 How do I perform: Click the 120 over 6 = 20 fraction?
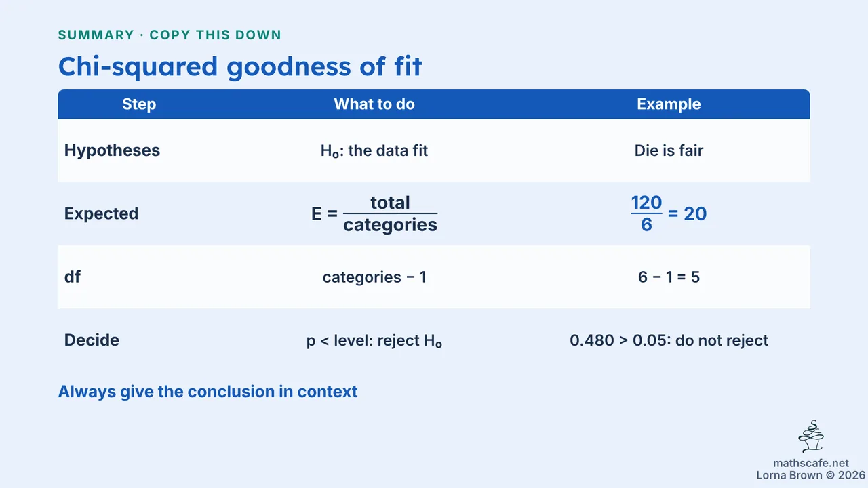click(x=669, y=213)
